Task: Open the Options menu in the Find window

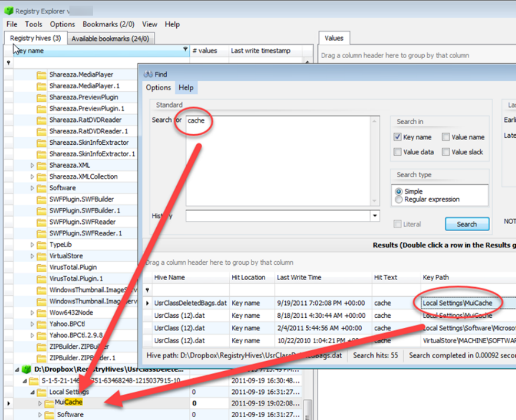Action: pyautogui.click(x=158, y=87)
